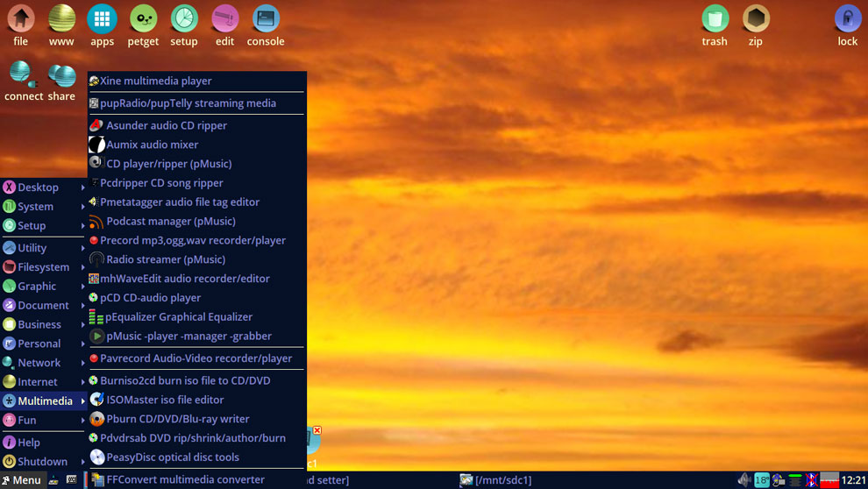Launch FFConvert multimedia converter

196,479
